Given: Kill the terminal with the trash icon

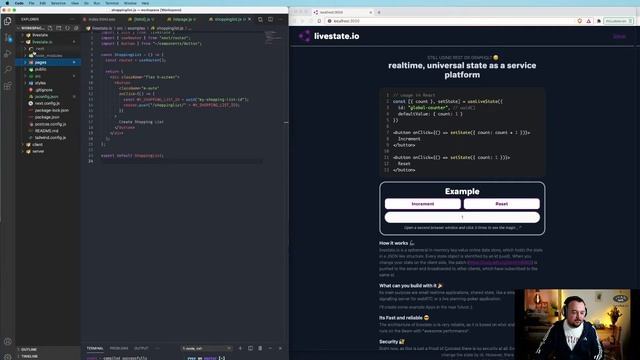Looking at the screenshot, I should pyautogui.click(x=260, y=348).
